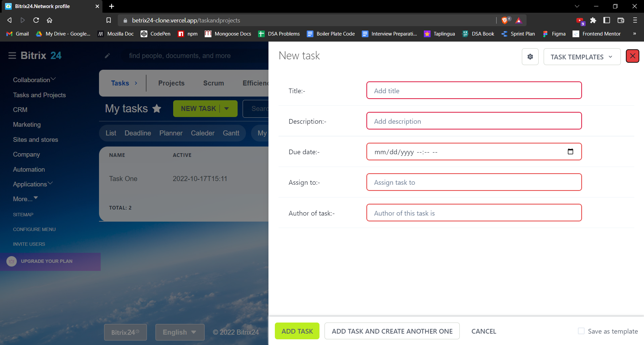
Task: Focus the Author of this task field
Action: [x=474, y=213]
